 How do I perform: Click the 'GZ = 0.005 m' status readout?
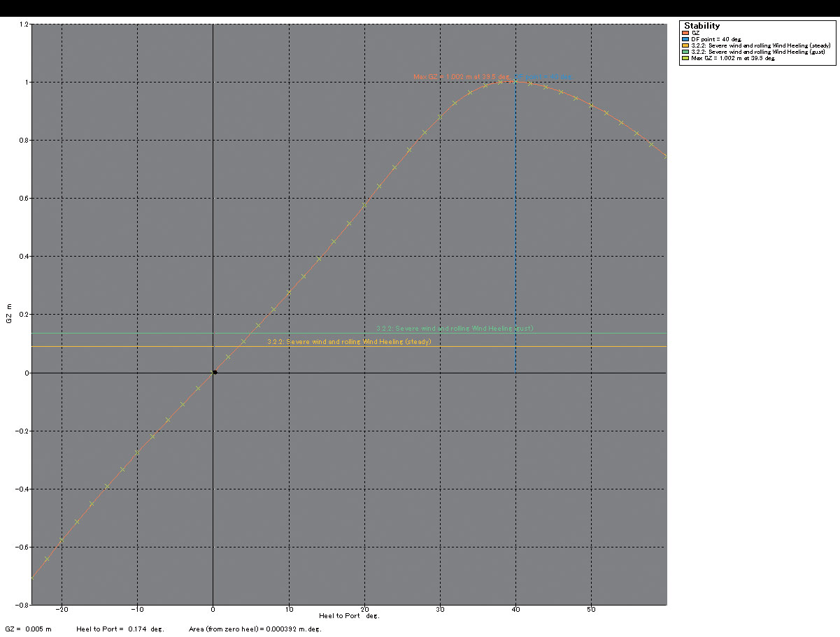pyautogui.click(x=28, y=629)
